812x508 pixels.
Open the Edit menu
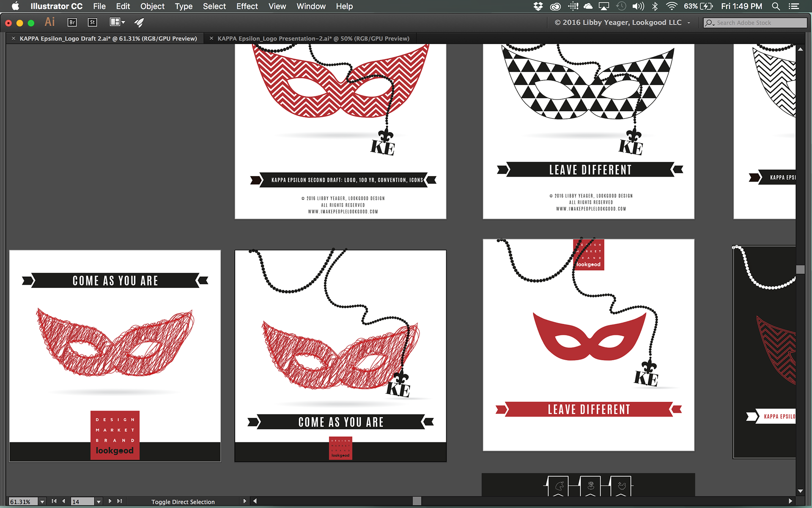coord(123,6)
